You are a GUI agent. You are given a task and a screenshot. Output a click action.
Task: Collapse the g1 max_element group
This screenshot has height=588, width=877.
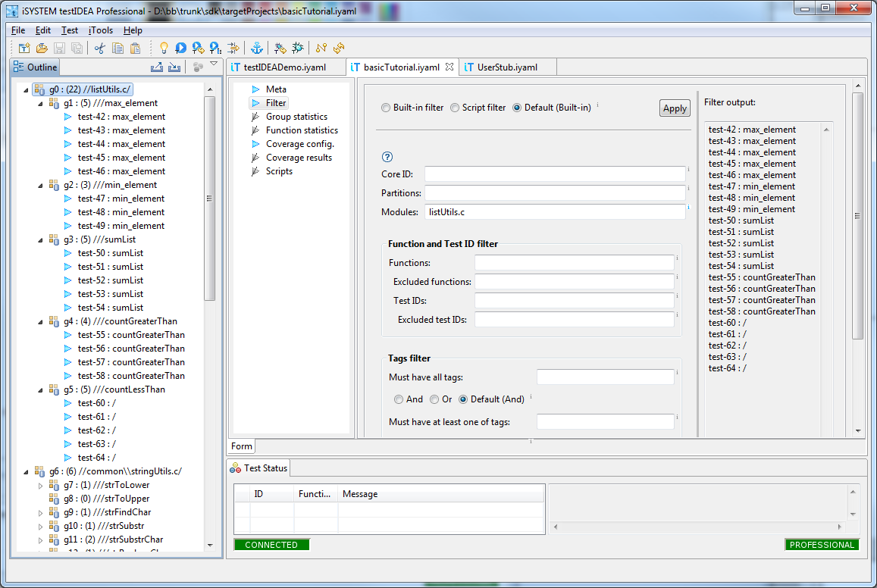(40, 103)
